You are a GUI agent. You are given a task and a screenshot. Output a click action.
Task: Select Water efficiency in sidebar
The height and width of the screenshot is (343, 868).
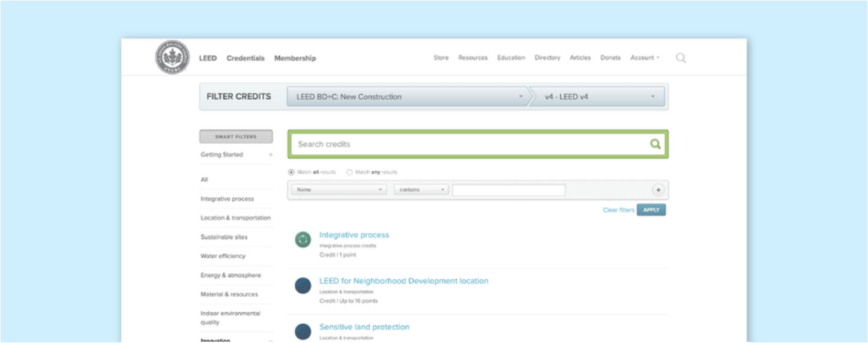[223, 256]
